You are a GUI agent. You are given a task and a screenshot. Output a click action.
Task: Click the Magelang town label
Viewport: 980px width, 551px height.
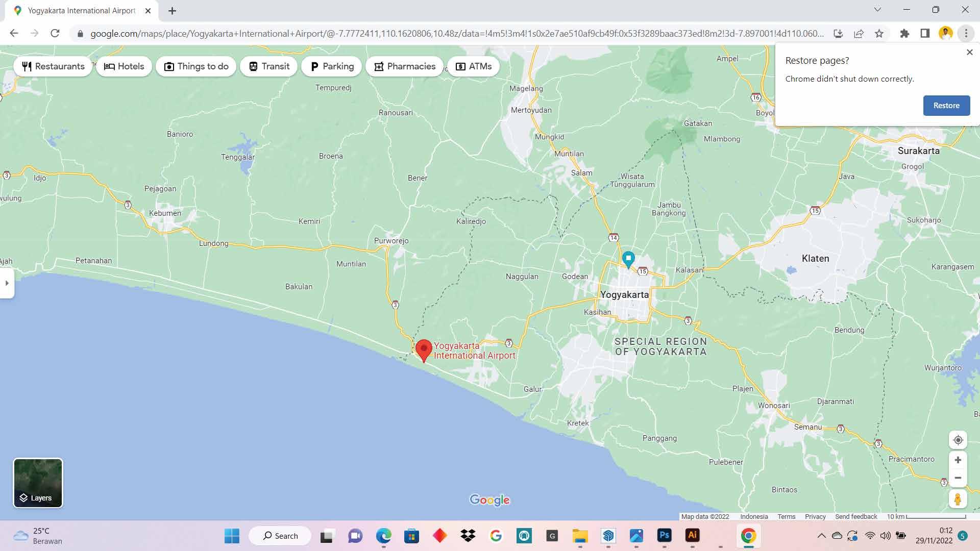[526, 88]
